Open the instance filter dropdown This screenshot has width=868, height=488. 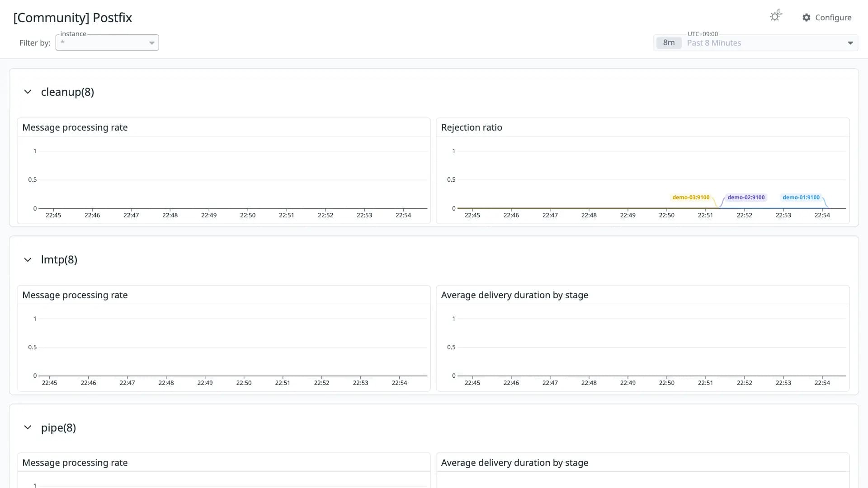point(107,42)
